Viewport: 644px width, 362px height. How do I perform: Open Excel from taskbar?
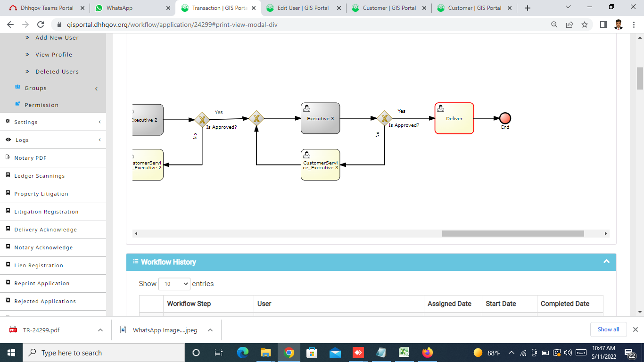click(x=404, y=353)
